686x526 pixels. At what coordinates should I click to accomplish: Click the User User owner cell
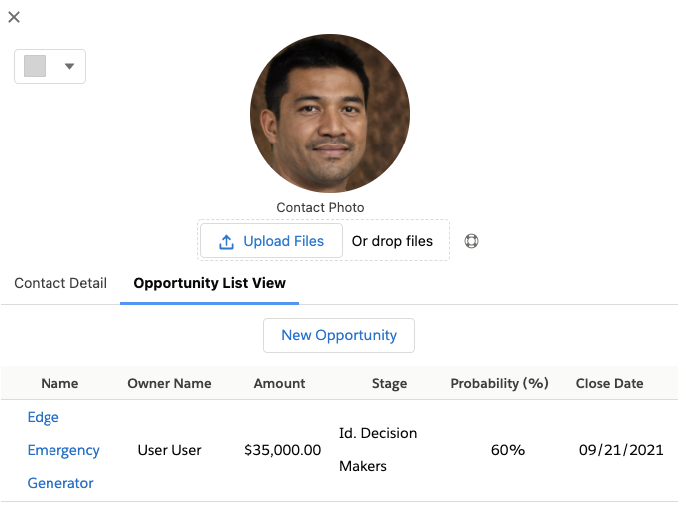[169, 450]
